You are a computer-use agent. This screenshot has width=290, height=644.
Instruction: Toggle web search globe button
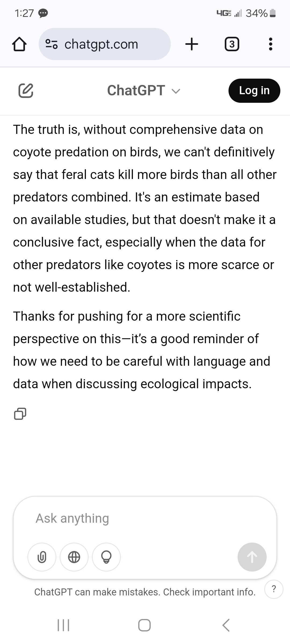[x=74, y=557]
